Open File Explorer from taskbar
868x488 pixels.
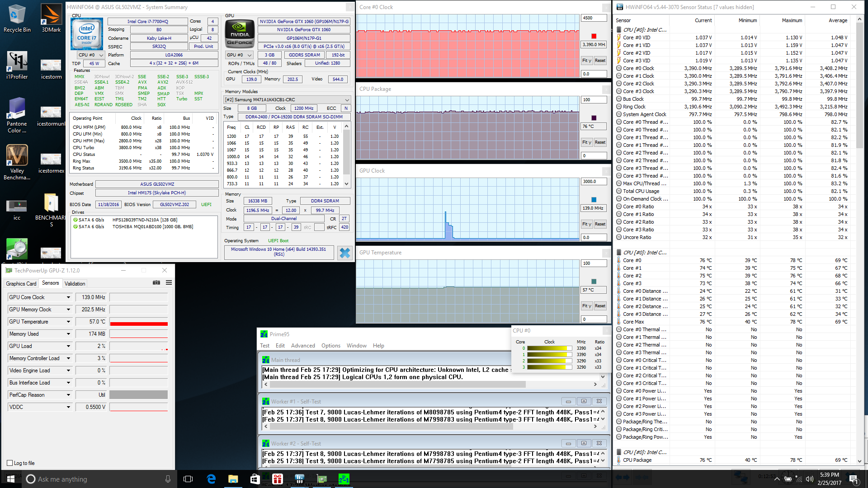point(233,479)
